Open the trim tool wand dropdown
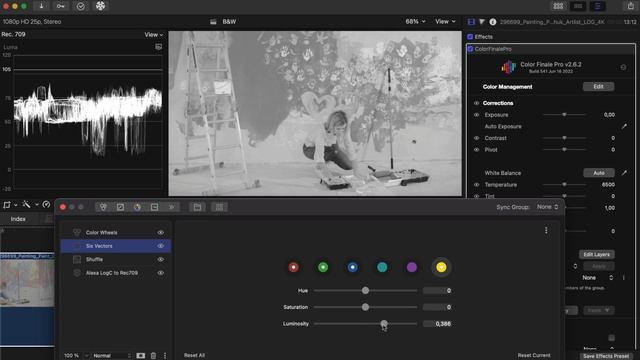 click(x=30, y=204)
